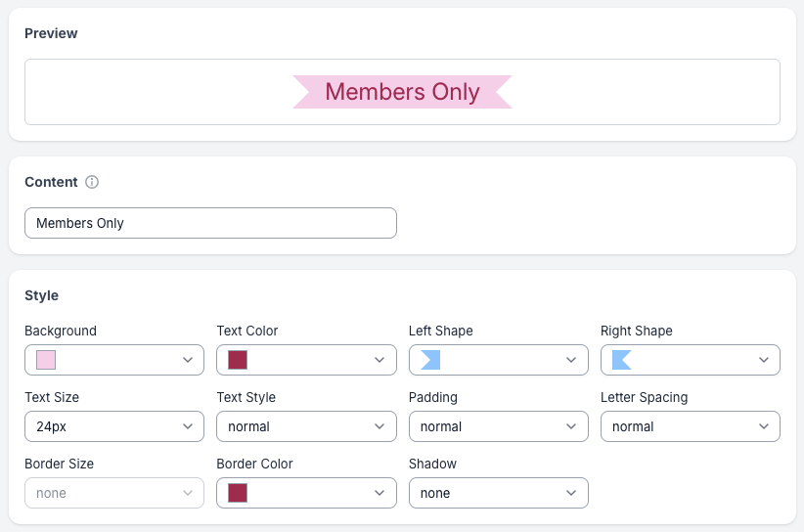
Task: Click the info icon next to Content
Action: [92, 182]
